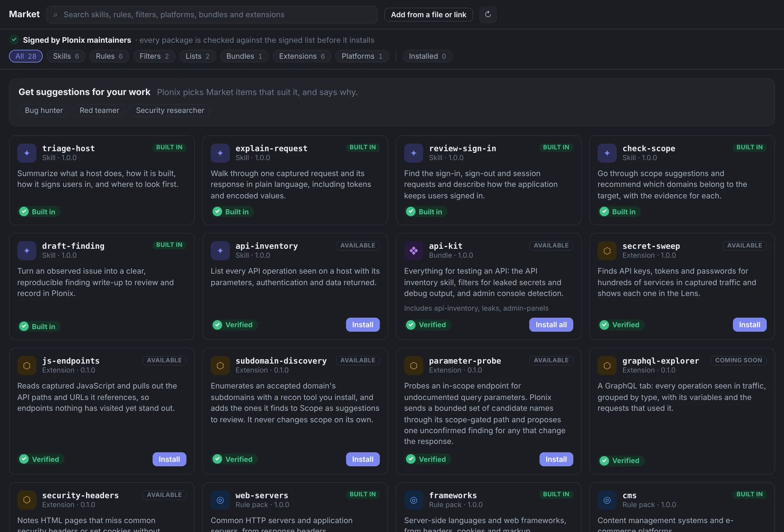Open the api-inventory skill icon
784x532 pixels.
click(220, 250)
